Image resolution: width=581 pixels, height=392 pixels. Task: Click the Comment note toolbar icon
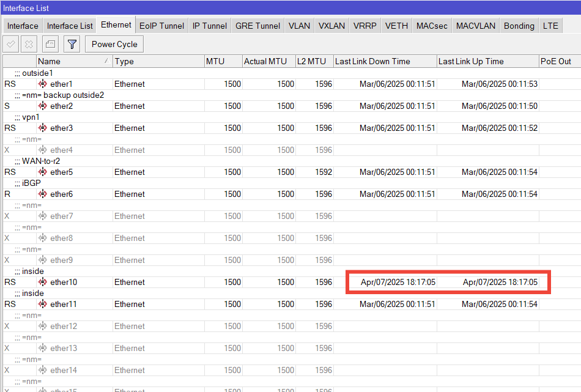coord(50,45)
